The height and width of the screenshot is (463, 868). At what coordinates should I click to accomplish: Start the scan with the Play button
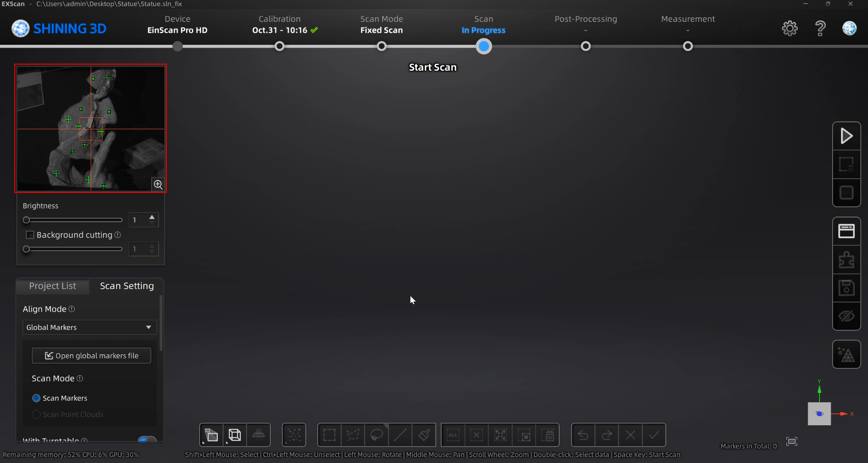point(847,135)
